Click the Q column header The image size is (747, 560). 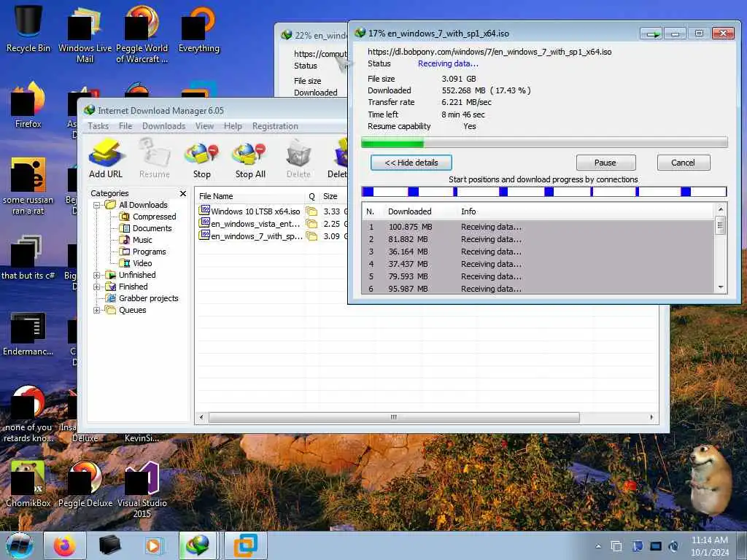311,196
